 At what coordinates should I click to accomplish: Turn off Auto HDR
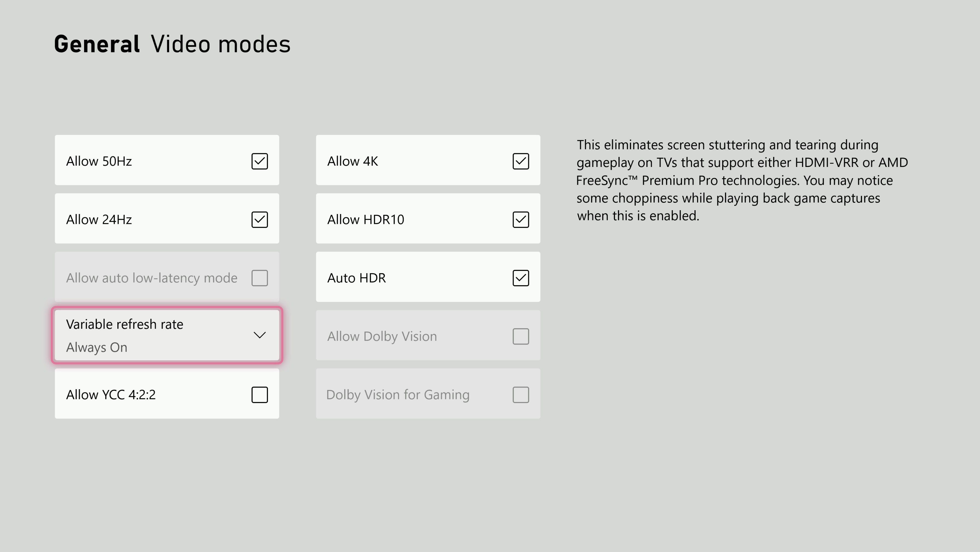[521, 278]
